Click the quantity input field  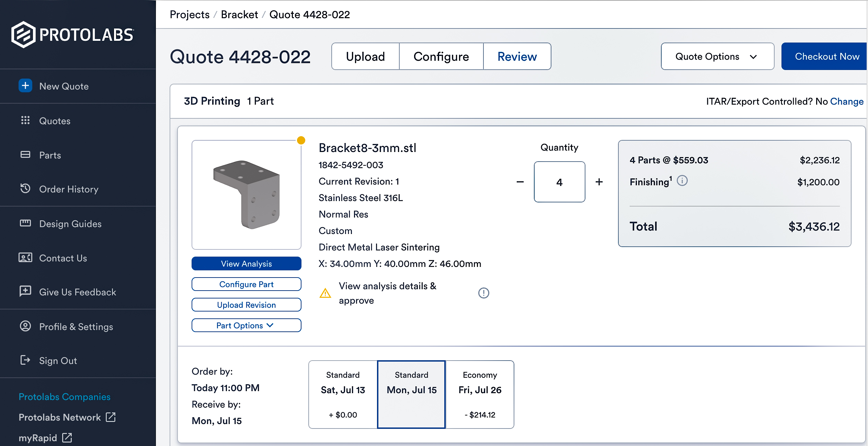[559, 182]
